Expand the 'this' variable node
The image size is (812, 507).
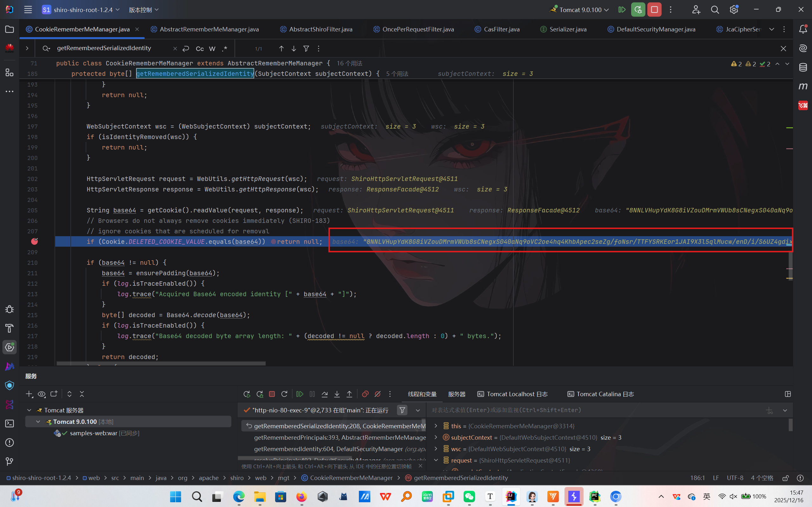click(436, 426)
